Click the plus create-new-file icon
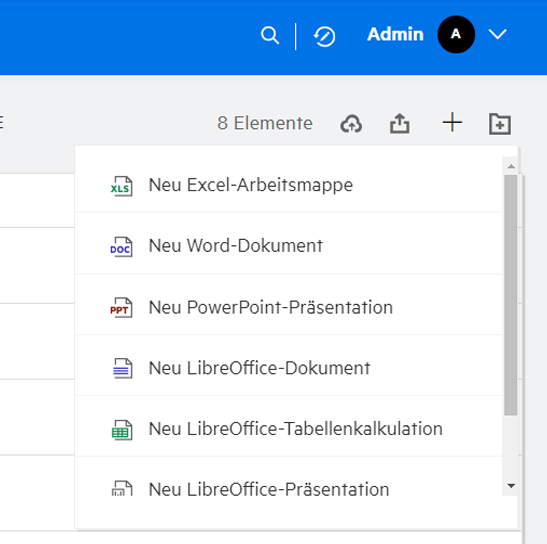Image resolution: width=547 pixels, height=544 pixels. click(452, 122)
